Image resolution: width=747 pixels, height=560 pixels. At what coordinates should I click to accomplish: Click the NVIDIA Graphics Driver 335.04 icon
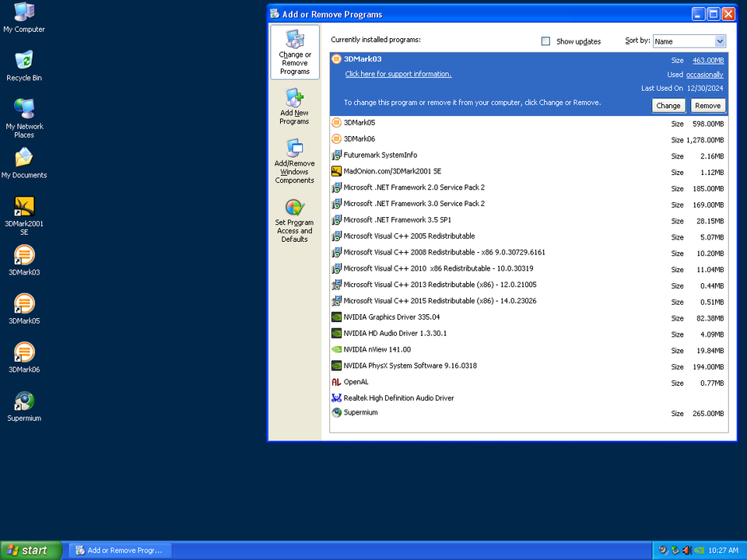[x=337, y=317]
